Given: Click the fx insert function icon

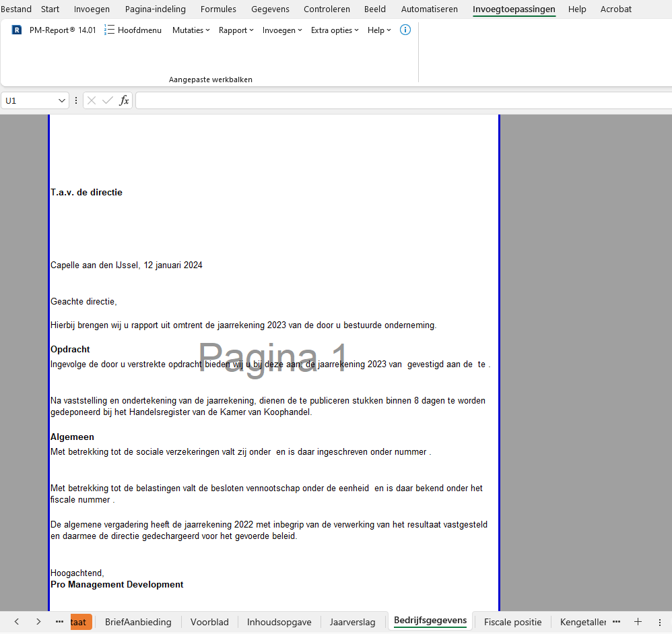Looking at the screenshot, I should (x=124, y=100).
